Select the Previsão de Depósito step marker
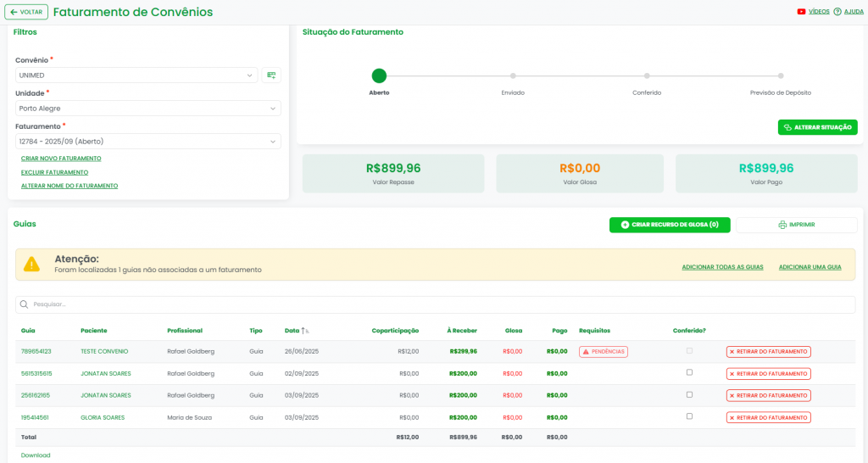Viewport: 868px width, 463px height. pyautogui.click(x=781, y=75)
